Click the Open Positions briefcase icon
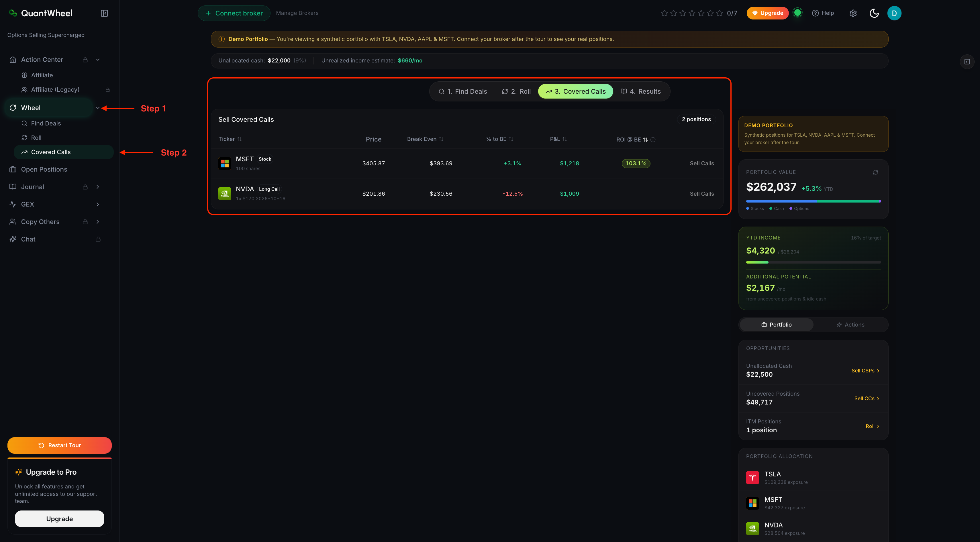 tap(13, 169)
